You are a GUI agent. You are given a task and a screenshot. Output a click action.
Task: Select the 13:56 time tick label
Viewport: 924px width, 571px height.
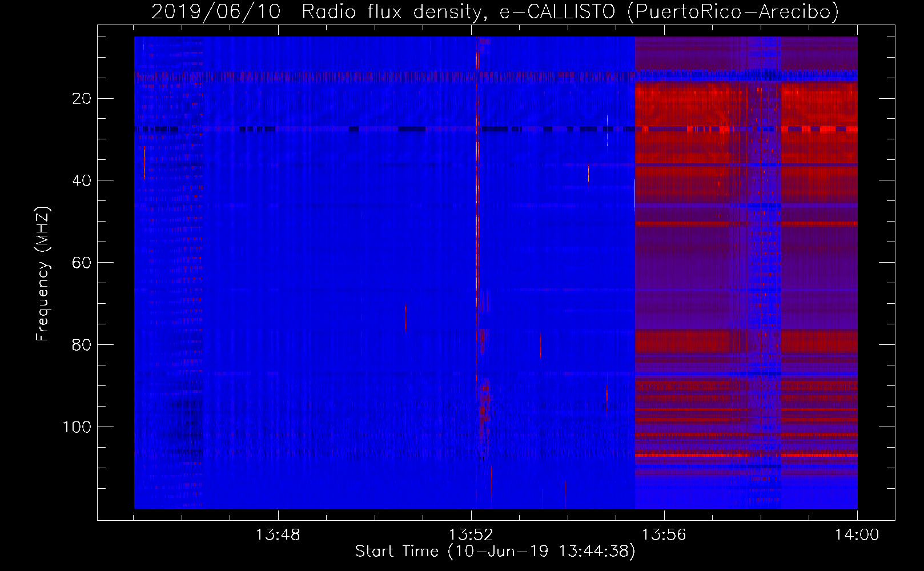coord(664,535)
